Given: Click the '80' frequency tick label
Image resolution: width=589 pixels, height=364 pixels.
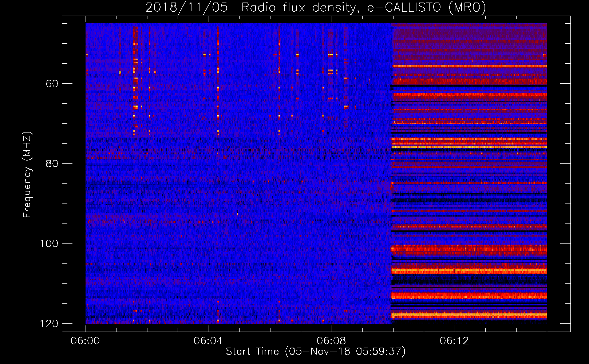Looking at the screenshot, I should pyautogui.click(x=52, y=163).
